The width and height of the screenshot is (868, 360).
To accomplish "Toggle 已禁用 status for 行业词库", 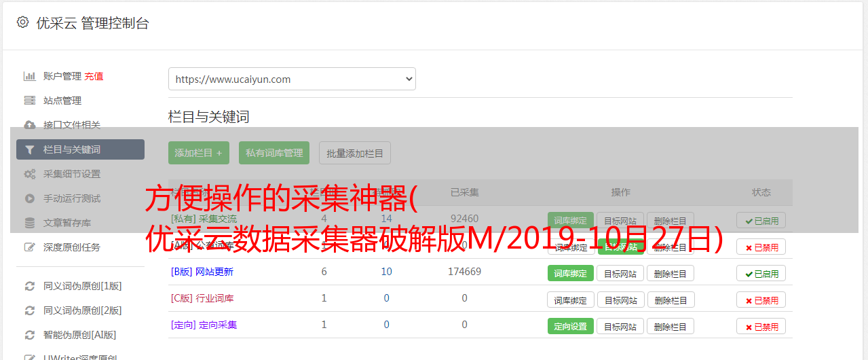I will pyautogui.click(x=761, y=300).
